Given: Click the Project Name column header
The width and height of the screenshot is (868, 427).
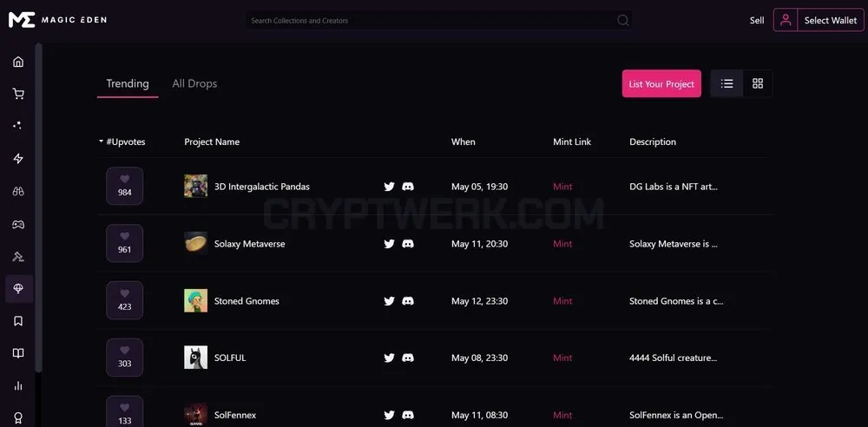Looking at the screenshot, I should coord(212,141).
